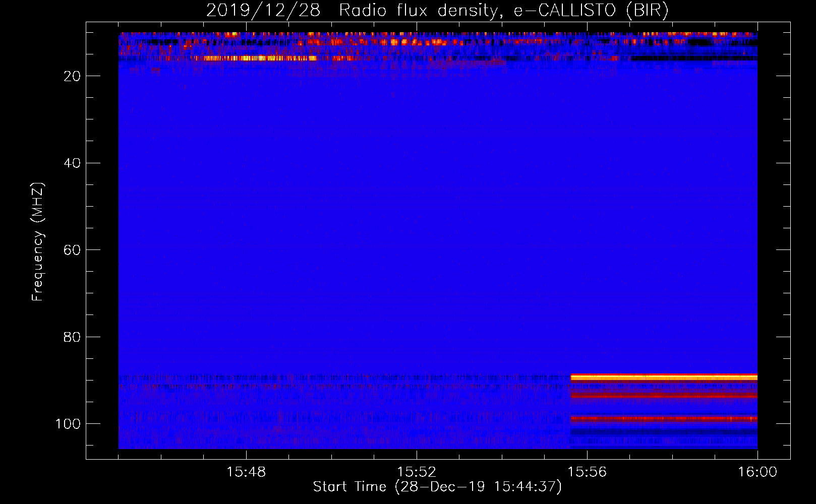This screenshot has width=816, height=504.
Task: Click the '100' frequency tick label
Action: tap(68, 424)
